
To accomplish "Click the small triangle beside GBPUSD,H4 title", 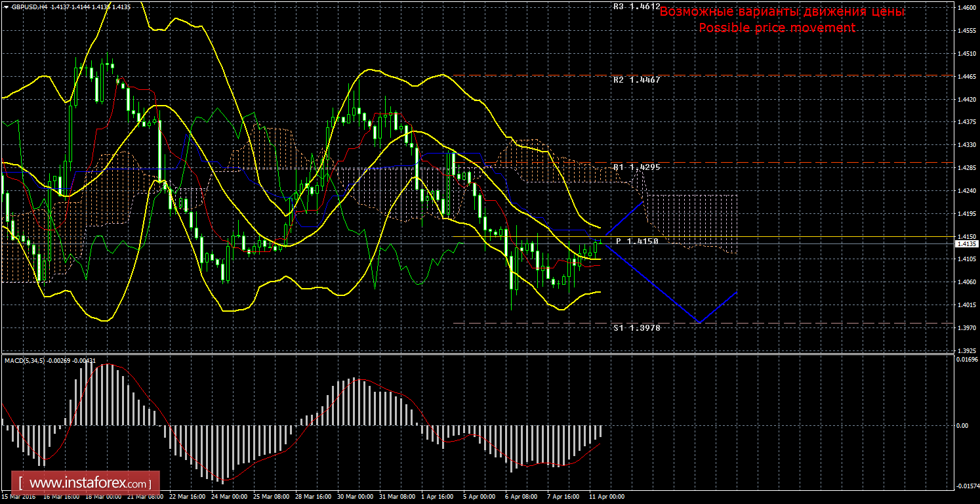I will coord(6,7).
